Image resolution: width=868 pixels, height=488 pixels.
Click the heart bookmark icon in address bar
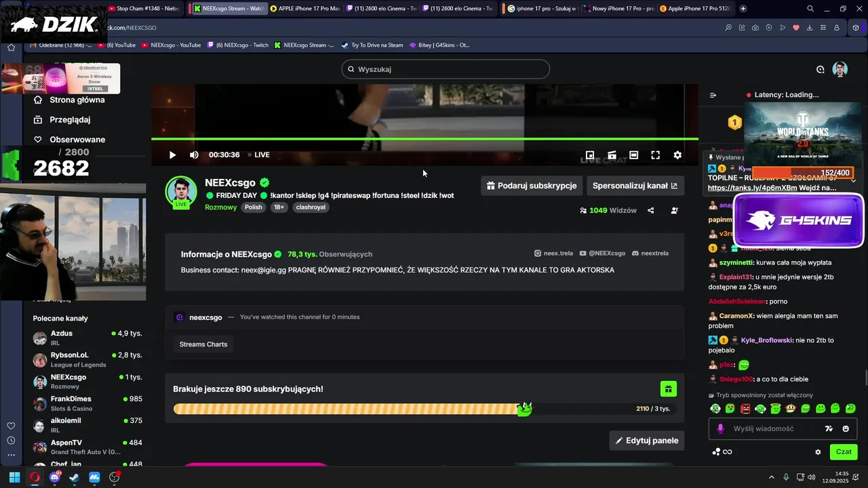(796, 28)
